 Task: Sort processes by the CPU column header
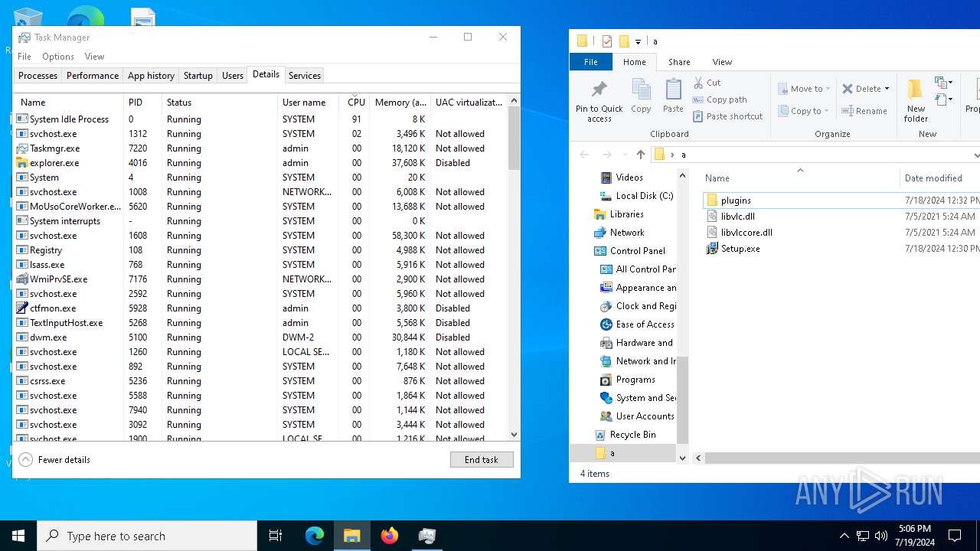(x=356, y=103)
